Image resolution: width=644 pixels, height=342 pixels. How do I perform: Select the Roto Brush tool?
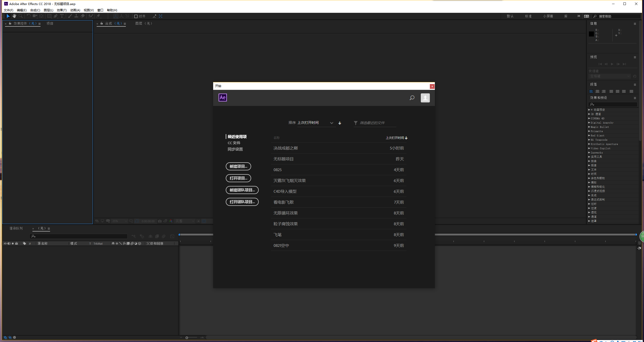91,16
